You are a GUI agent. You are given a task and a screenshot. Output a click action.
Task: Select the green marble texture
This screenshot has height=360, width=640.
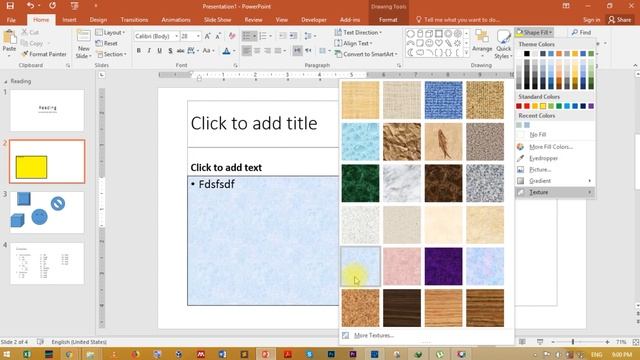(x=360, y=183)
